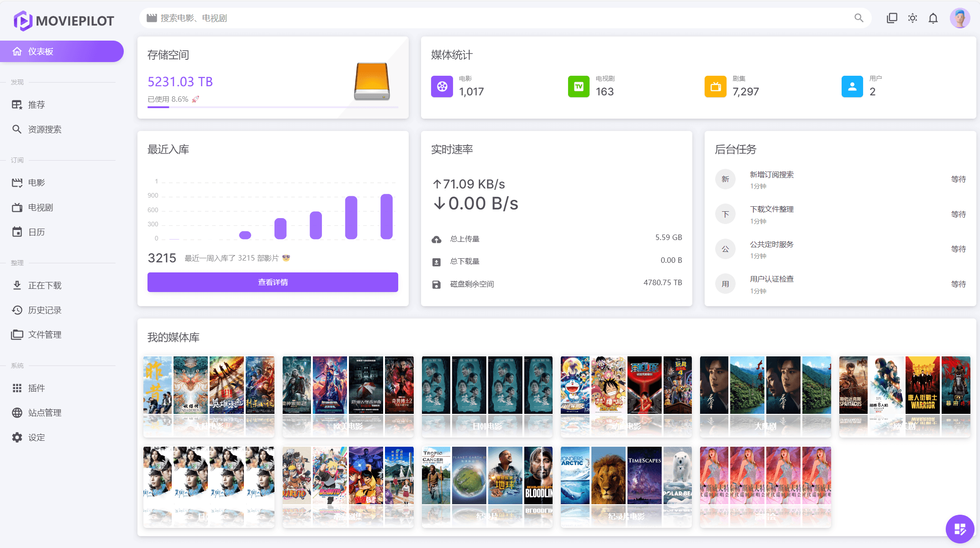Image resolution: width=980 pixels, height=548 pixels.
Task: Click the 磁盘剩余空间 save disk icon
Action: click(x=437, y=285)
